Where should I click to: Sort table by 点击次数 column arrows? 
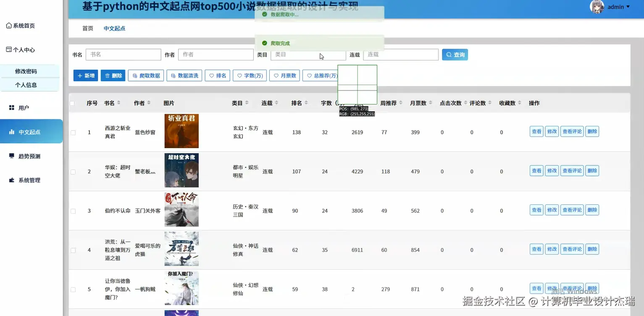click(x=466, y=103)
